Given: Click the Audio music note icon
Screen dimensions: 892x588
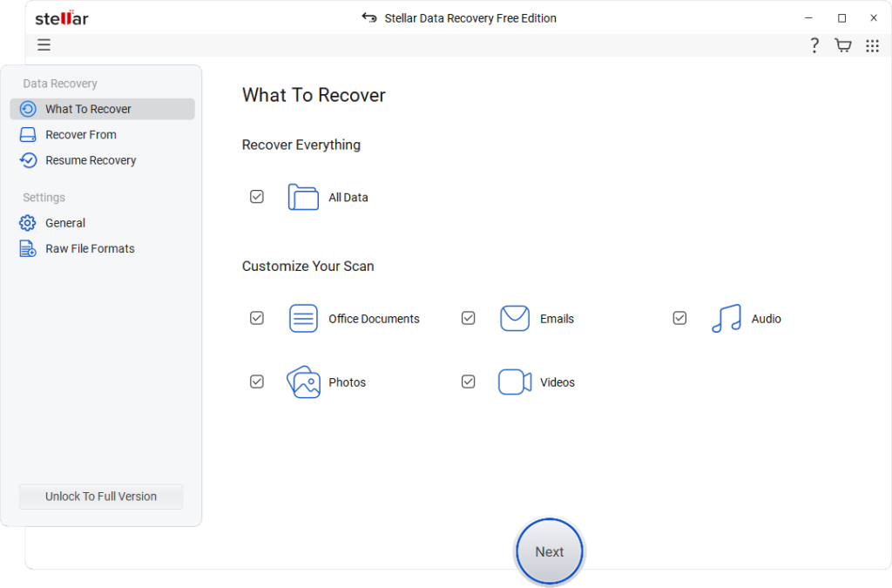Looking at the screenshot, I should (726, 319).
